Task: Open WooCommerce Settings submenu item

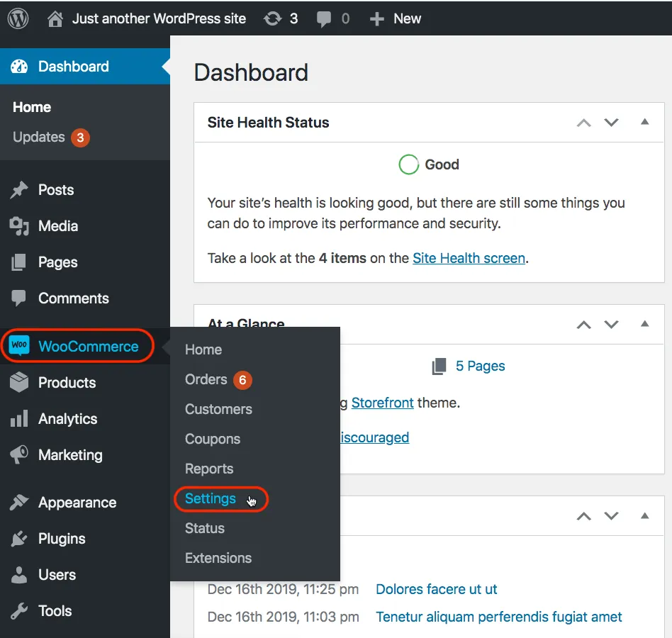Action: point(210,498)
